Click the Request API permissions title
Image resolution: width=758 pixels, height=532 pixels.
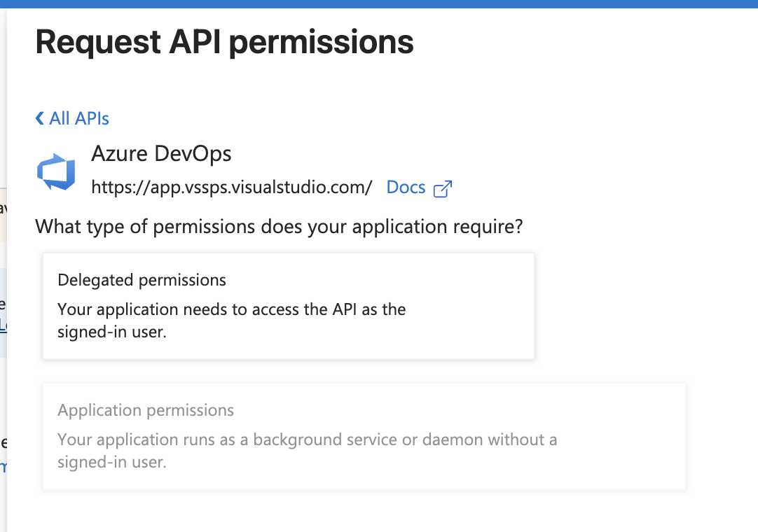click(224, 42)
